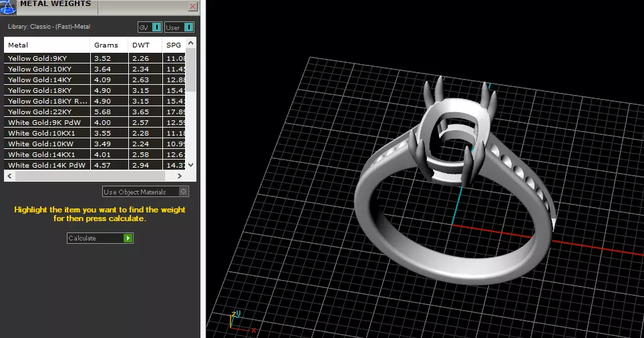This screenshot has height=338, width=644.
Task: Click the 3.52 grams cell
Action: point(110,58)
